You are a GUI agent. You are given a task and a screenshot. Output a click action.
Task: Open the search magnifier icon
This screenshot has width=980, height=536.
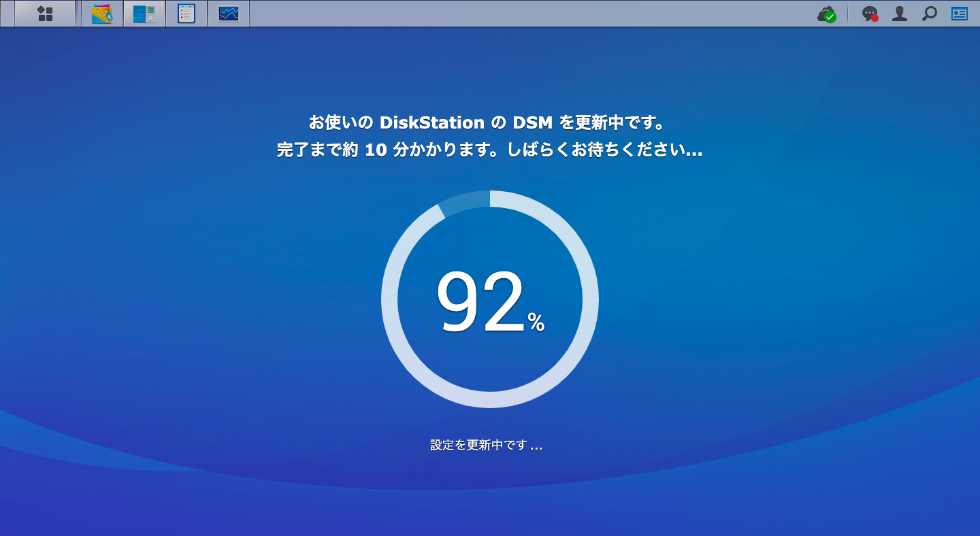[x=930, y=14]
